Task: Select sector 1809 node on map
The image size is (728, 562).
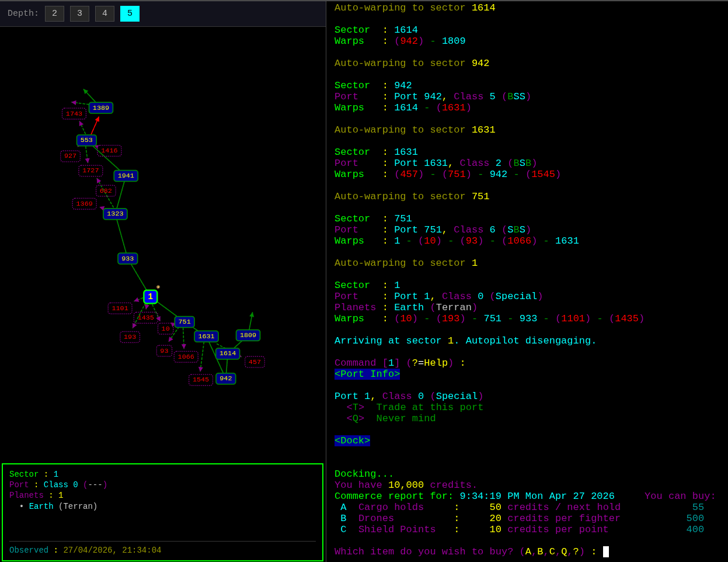Action: (x=248, y=335)
